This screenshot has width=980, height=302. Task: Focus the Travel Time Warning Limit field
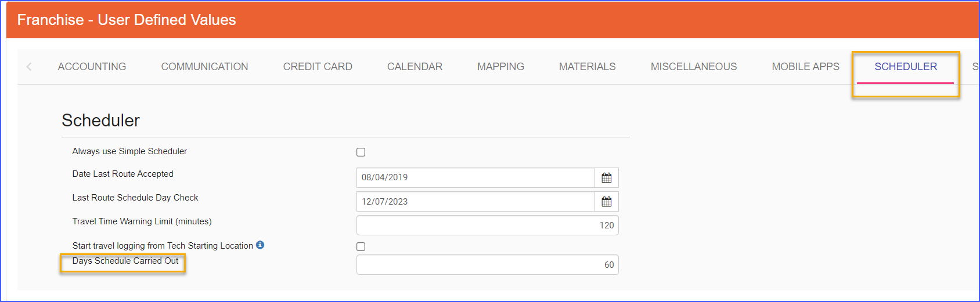tap(487, 225)
